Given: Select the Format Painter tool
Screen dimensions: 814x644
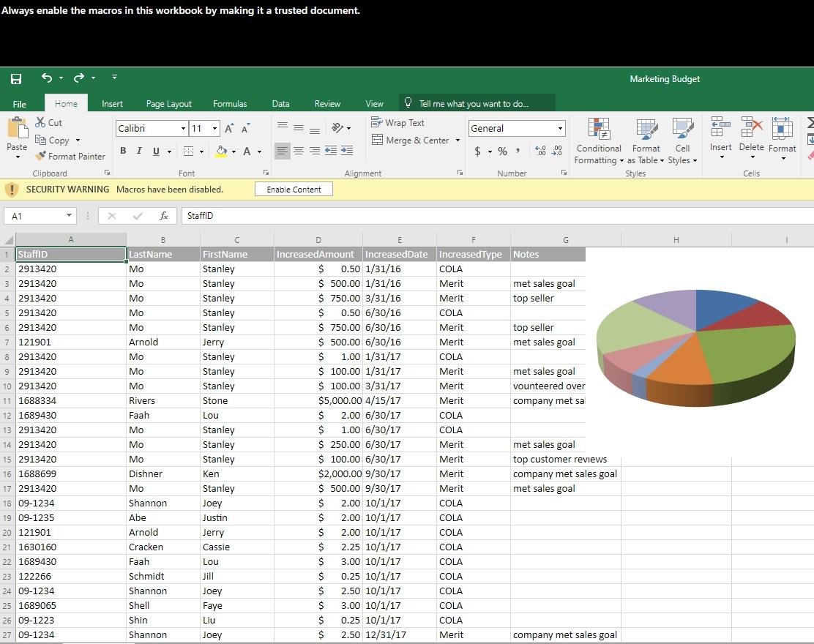Looking at the screenshot, I should [x=70, y=156].
